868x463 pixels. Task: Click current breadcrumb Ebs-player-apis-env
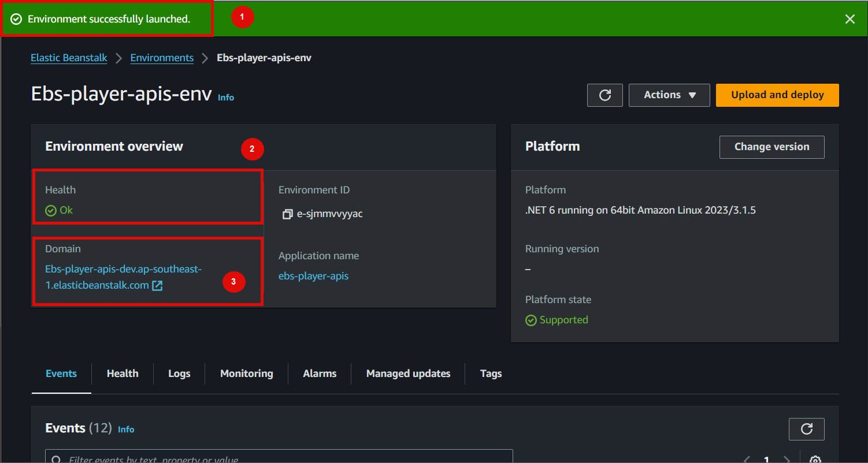pos(264,58)
